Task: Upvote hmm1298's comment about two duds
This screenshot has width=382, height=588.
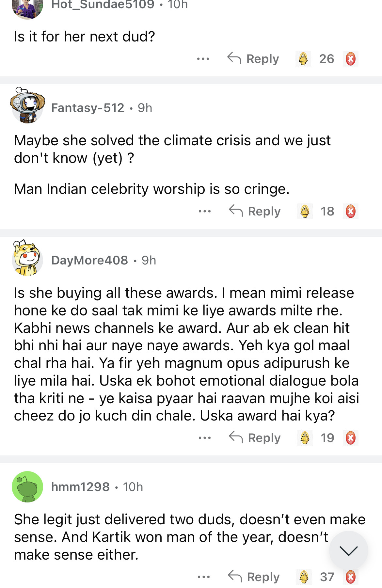Action: click(304, 577)
